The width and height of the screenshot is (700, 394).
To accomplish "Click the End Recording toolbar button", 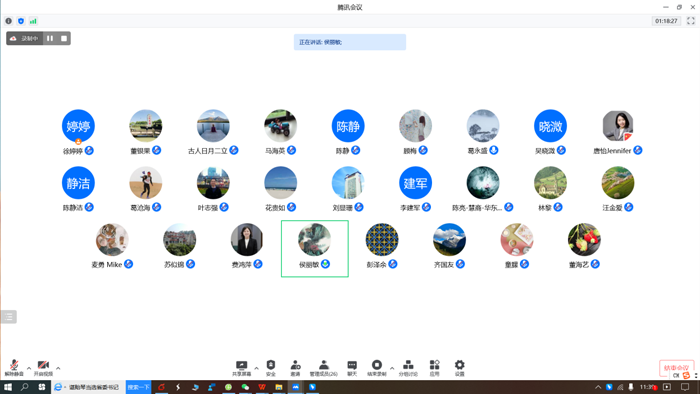I will (x=377, y=368).
